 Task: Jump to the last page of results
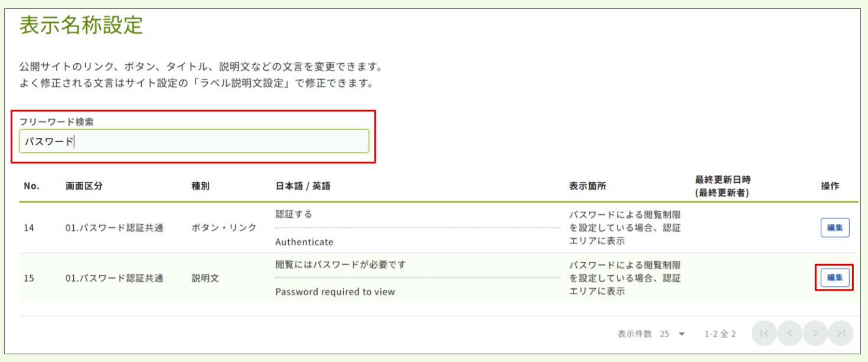point(840,333)
